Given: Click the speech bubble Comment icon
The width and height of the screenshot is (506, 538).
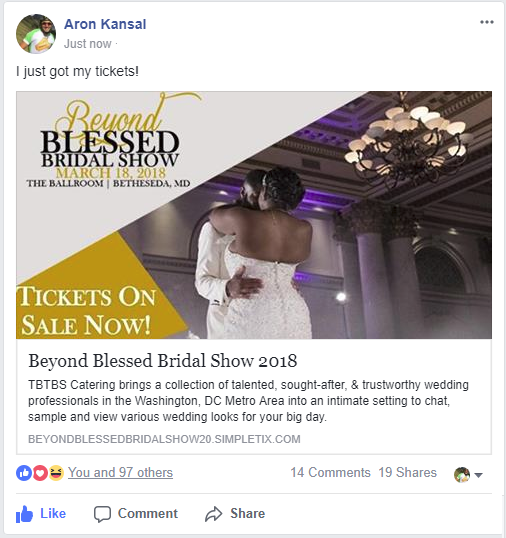Looking at the screenshot, I should 102,514.
